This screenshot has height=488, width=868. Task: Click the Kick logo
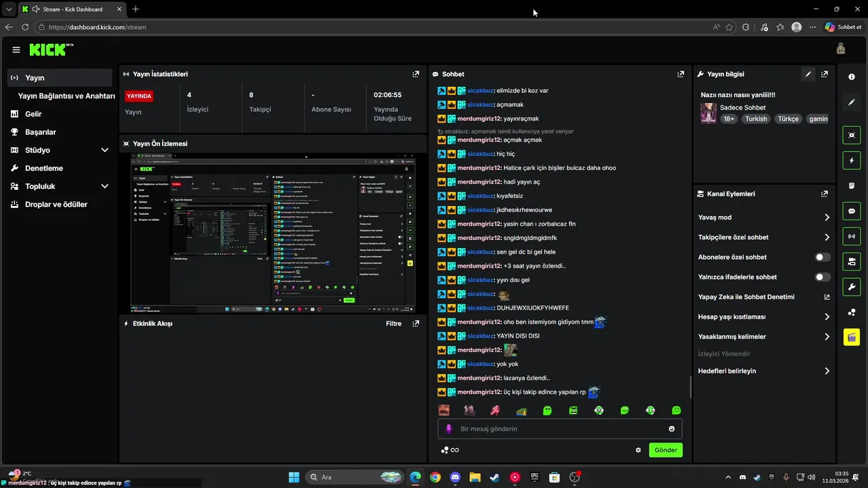pyautogui.click(x=52, y=49)
